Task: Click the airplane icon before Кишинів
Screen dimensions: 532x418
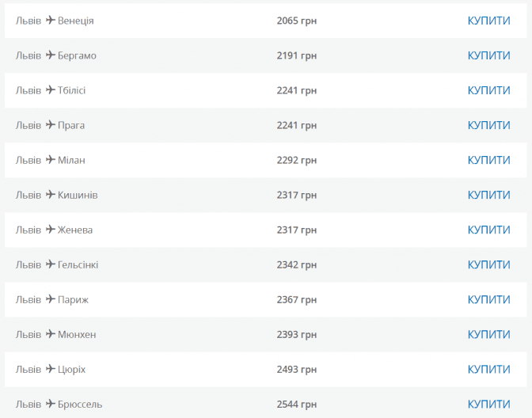Action: click(50, 195)
